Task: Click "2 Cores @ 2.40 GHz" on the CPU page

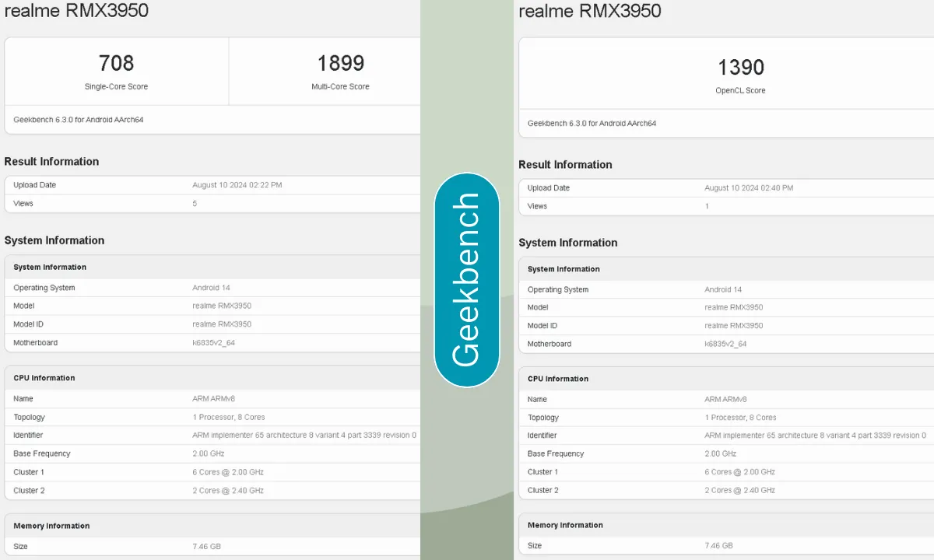Action: click(228, 491)
